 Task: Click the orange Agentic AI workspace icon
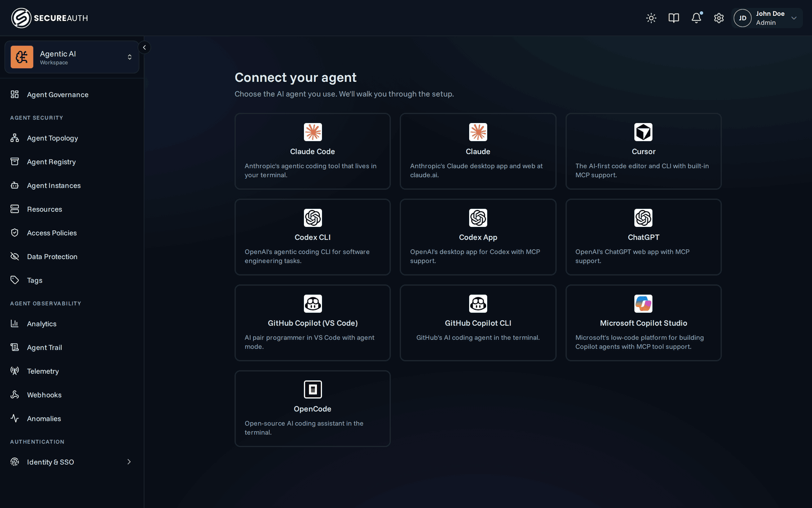[22, 57]
